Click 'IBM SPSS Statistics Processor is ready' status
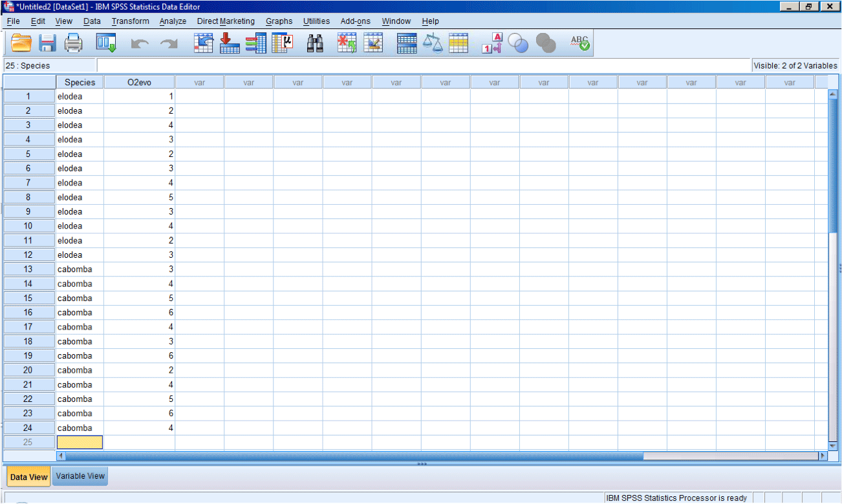842x504 pixels. 676,498
